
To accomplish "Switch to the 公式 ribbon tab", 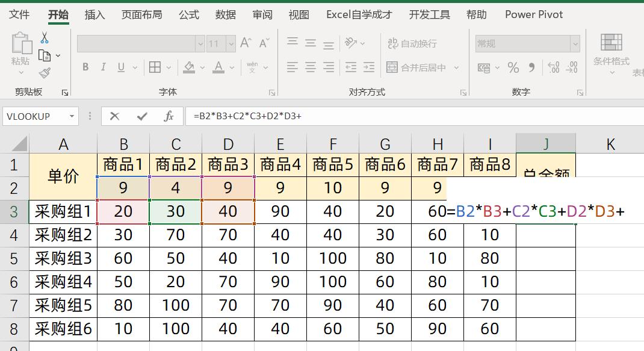I will [x=188, y=14].
